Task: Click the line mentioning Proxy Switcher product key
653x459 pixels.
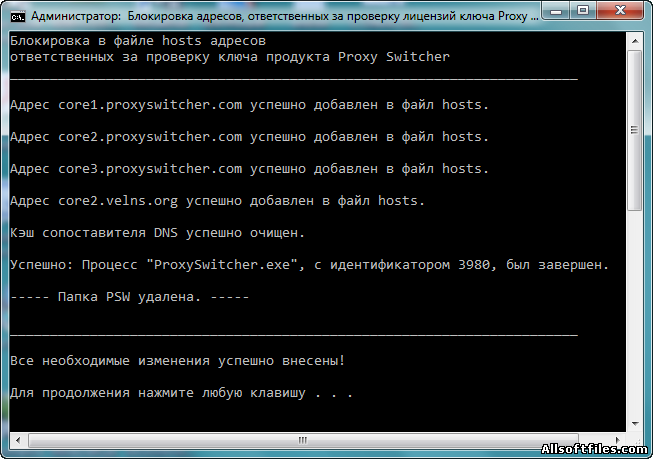Action: coord(230,57)
